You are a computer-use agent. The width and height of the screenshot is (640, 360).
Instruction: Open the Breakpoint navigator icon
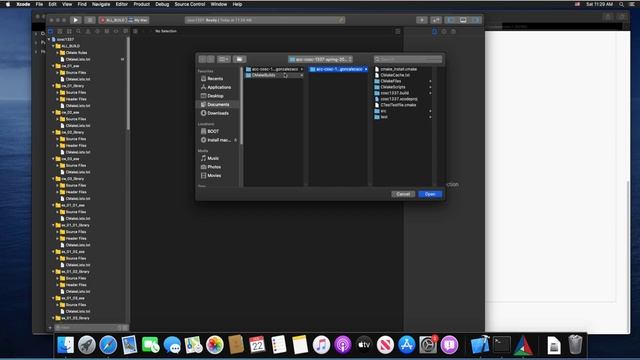[x=116, y=31]
